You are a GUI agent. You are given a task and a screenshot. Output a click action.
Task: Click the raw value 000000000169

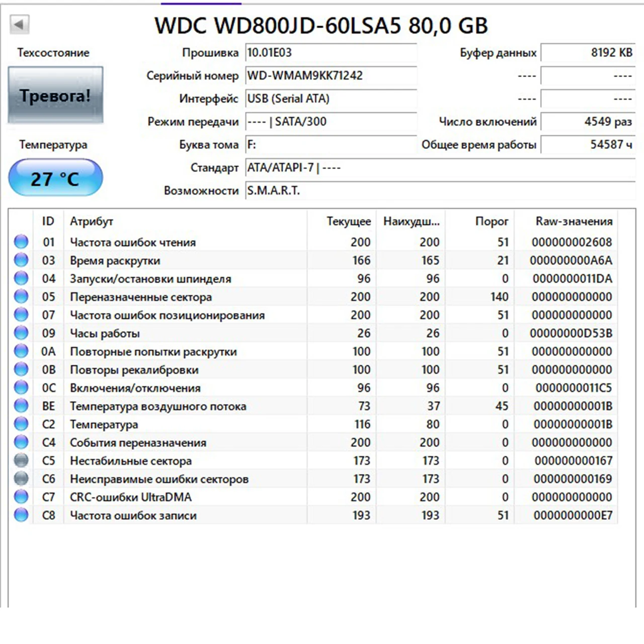click(x=573, y=479)
